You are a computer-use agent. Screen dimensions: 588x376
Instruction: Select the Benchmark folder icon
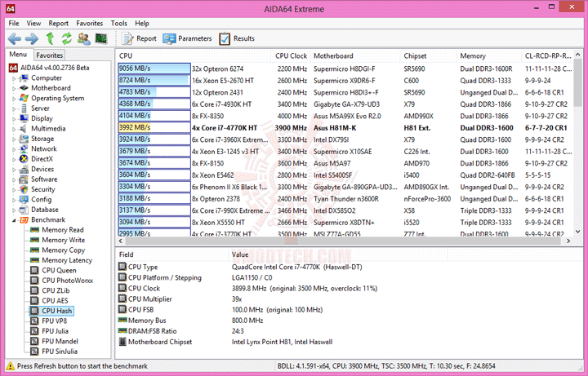tap(24, 220)
